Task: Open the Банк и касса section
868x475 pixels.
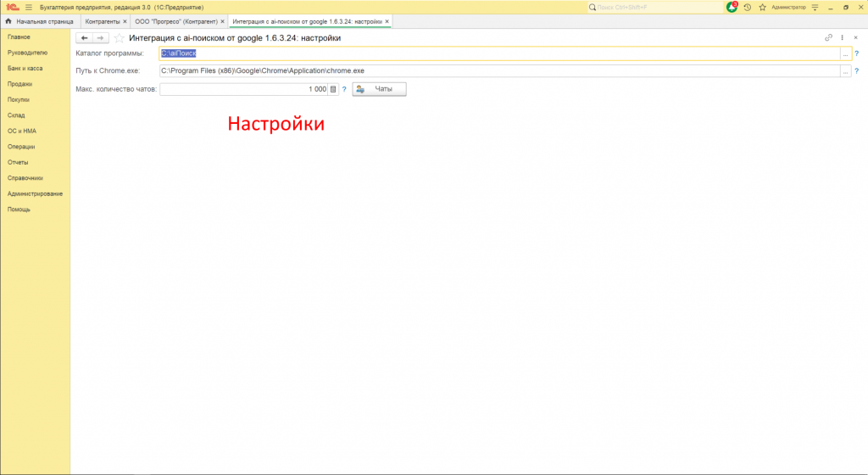Action: (x=25, y=68)
